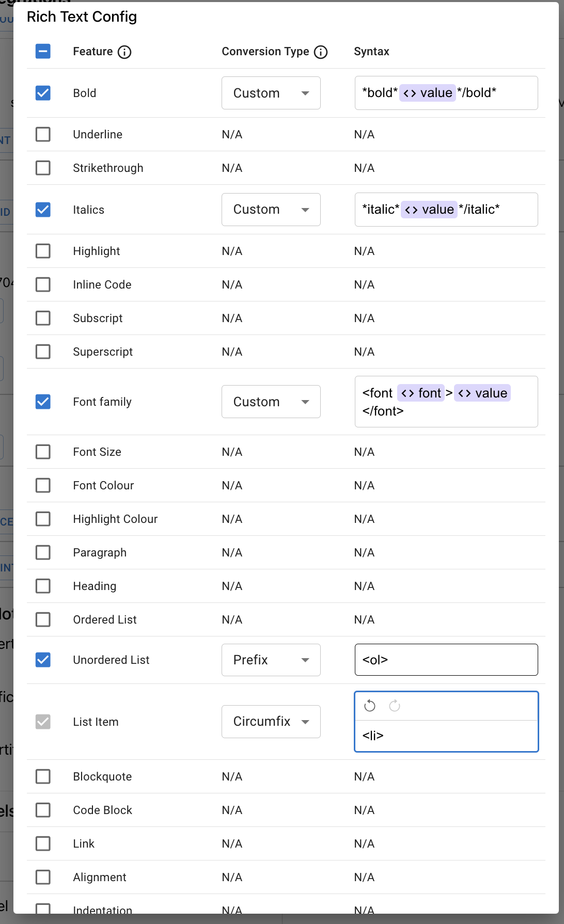Enable the Blockquote checkbox
564x924 pixels.
click(x=43, y=776)
